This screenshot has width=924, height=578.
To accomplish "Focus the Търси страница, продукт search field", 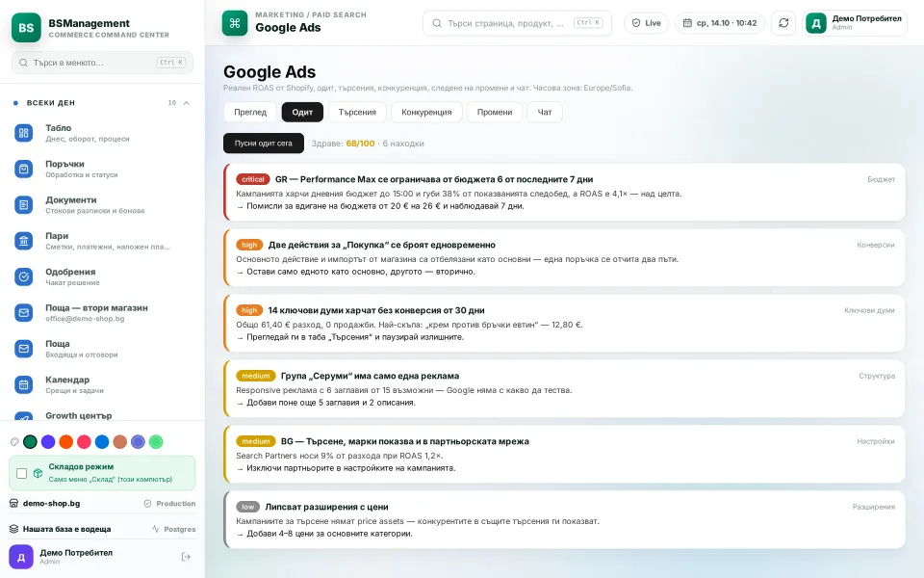I will click(x=518, y=23).
